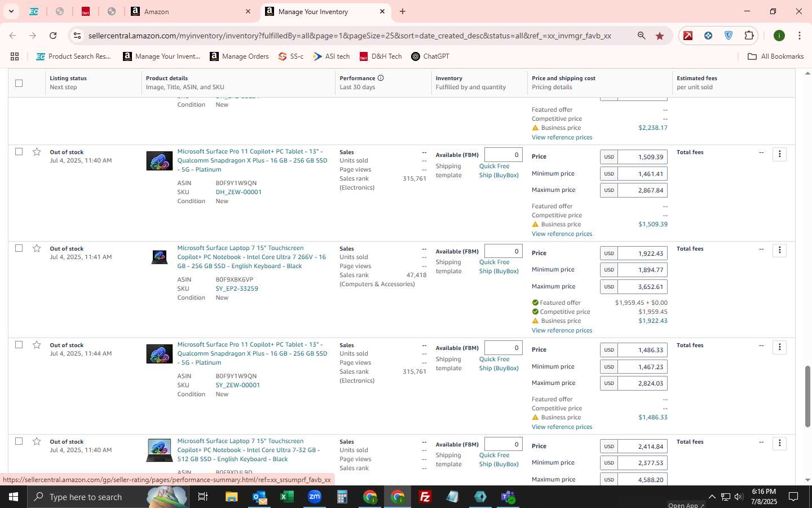The width and height of the screenshot is (812, 508).
Task: Click the zoom magnifier icon in address bar
Action: pyautogui.click(x=641, y=36)
